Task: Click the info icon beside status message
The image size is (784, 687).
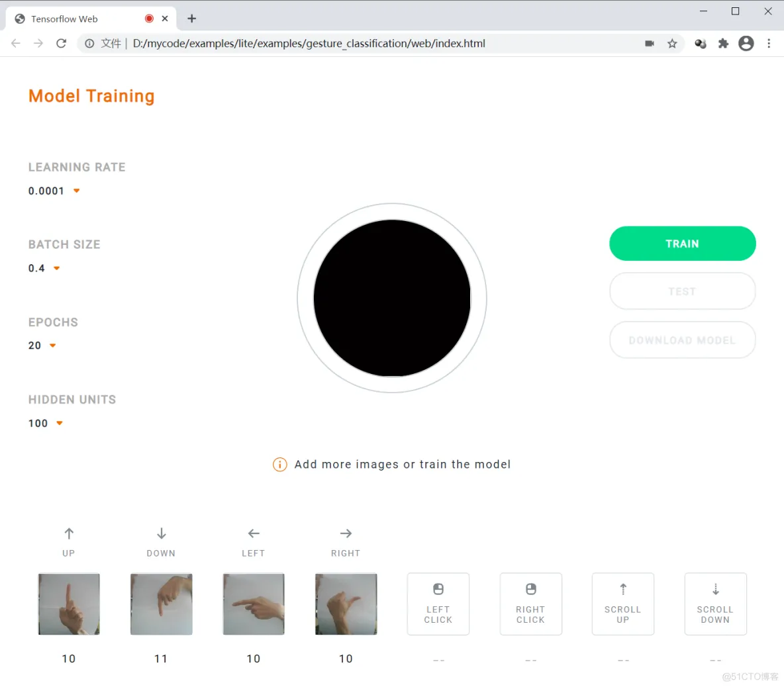Action: [x=280, y=464]
